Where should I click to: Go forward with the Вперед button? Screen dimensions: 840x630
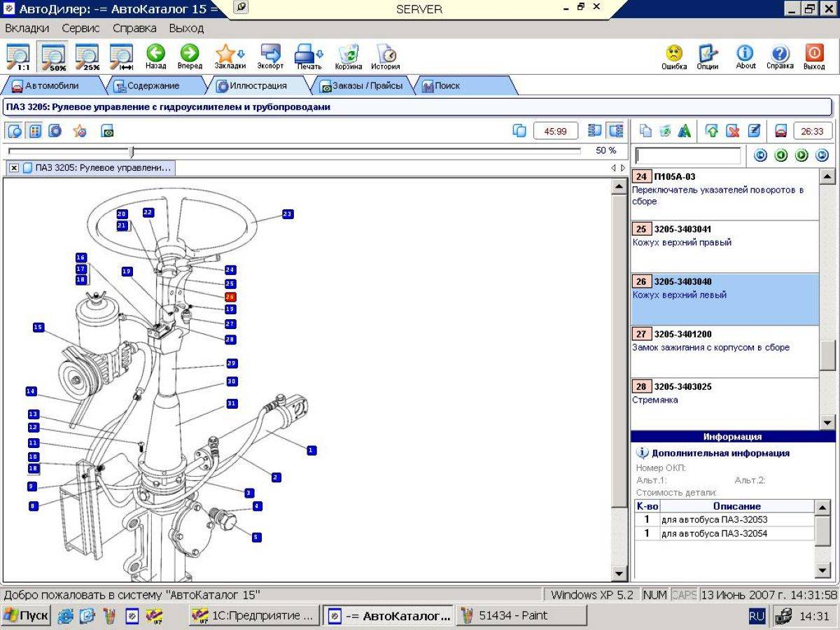pyautogui.click(x=190, y=57)
